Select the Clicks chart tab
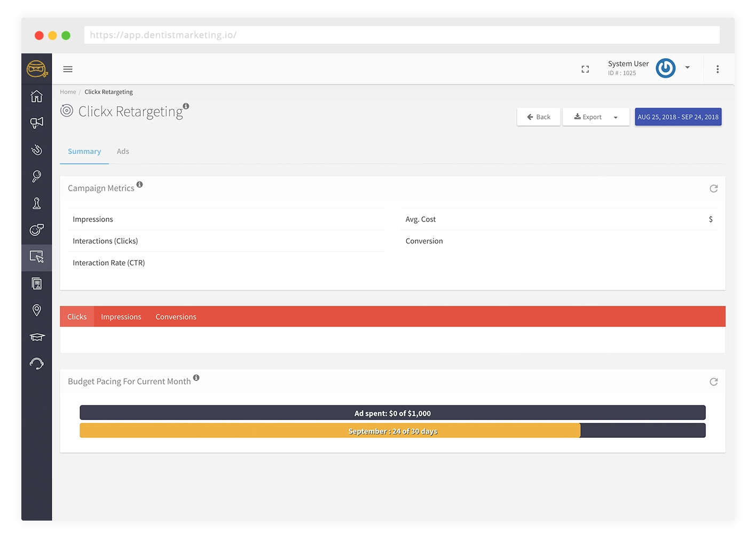Viewport: 756px width, 543px height. coord(77,317)
